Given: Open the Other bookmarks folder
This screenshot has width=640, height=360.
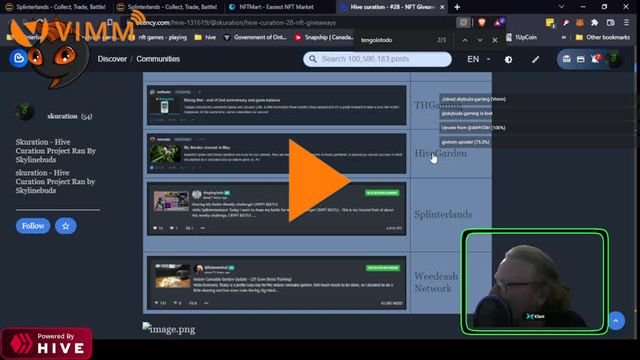Looking at the screenshot, I should coord(603,37).
